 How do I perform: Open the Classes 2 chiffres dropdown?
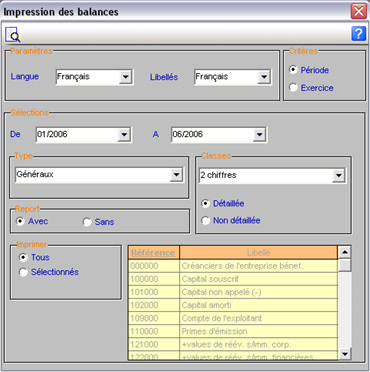point(338,176)
